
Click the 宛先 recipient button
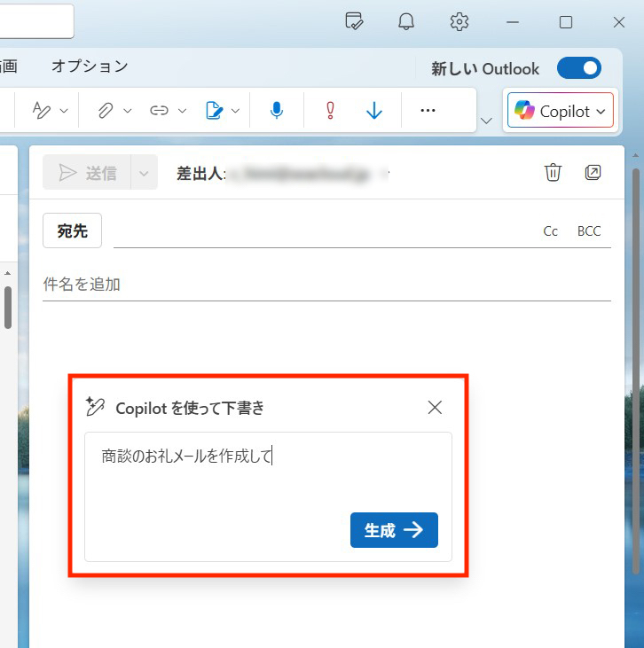coord(73,230)
